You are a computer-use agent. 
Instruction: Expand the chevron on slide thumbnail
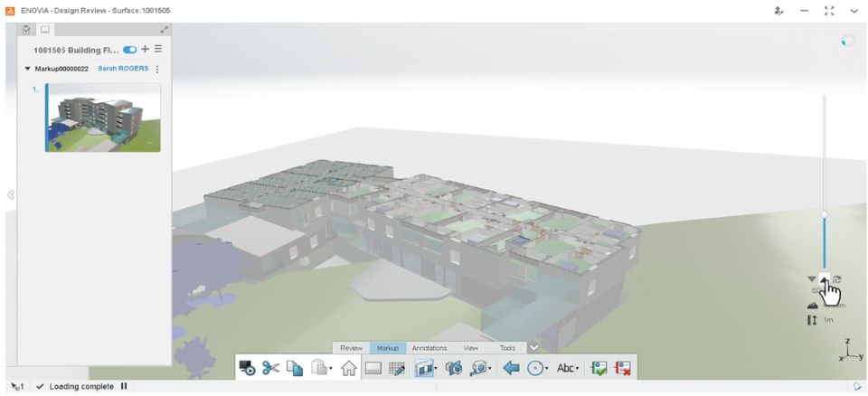coord(150,142)
